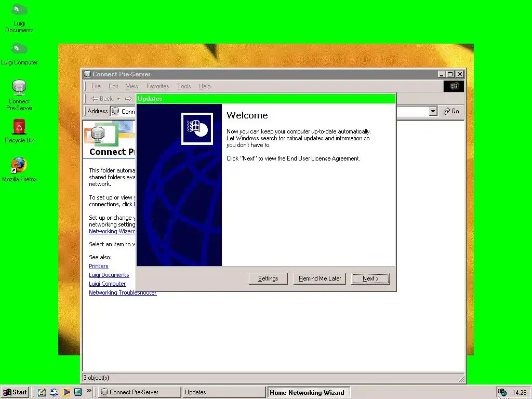Click the Show Desktop quick launch icon
532x399 pixels.
pos(78,392)
